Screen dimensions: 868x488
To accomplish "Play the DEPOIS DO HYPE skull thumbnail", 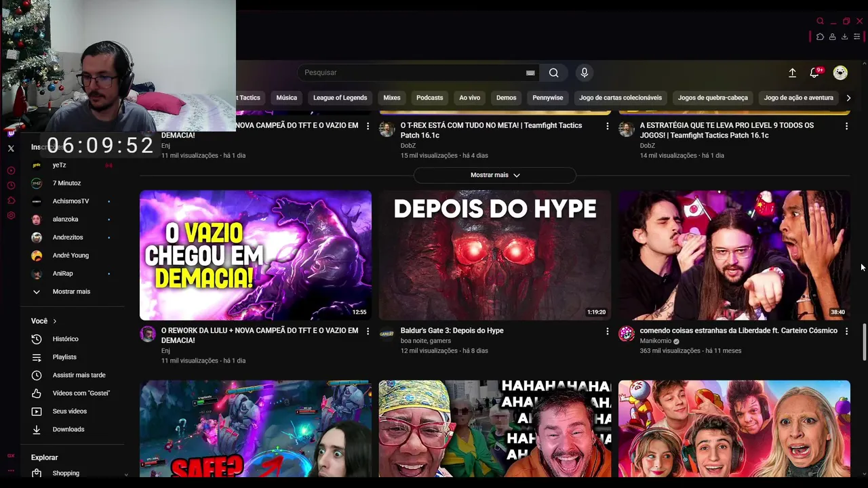I will point(495,255).
